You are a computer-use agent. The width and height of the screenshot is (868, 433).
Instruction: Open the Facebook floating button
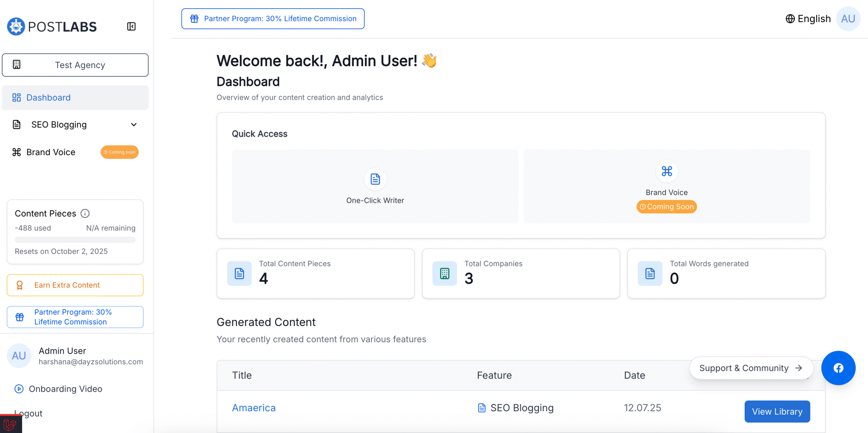point(838,368)
